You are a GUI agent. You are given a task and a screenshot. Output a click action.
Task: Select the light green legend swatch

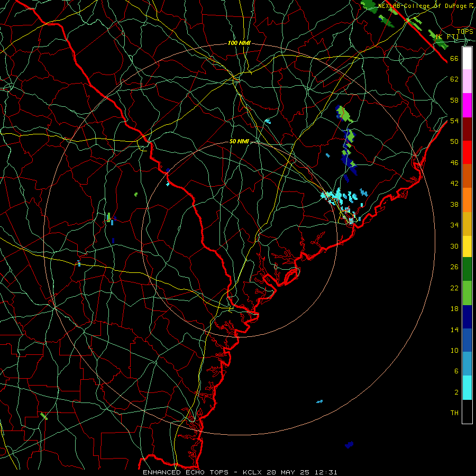click(x=467, y=293)
